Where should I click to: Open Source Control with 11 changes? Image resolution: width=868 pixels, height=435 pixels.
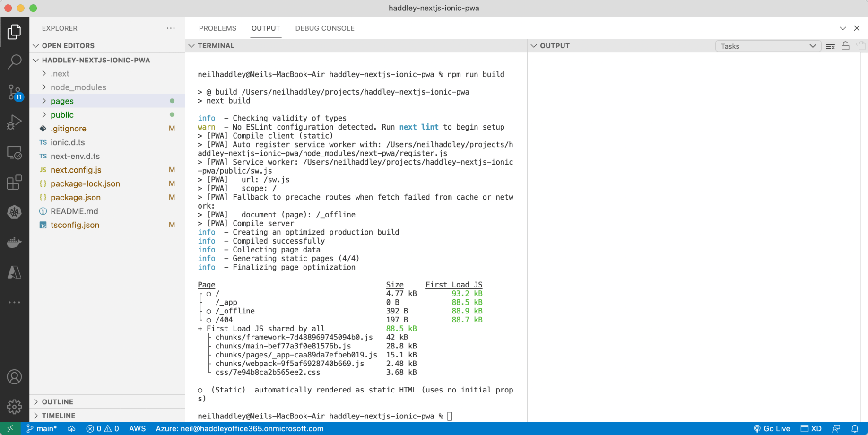coord(14,92)
